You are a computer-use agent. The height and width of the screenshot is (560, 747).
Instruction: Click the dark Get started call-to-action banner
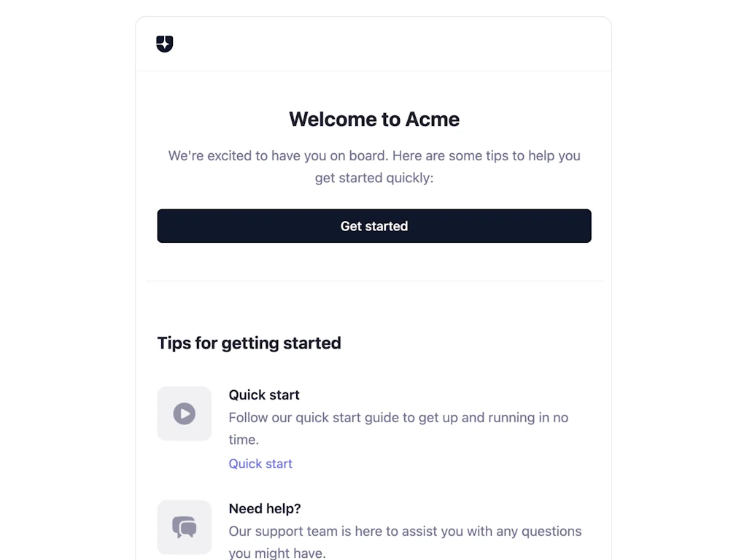pyautogui.click(x=373, y=226)
